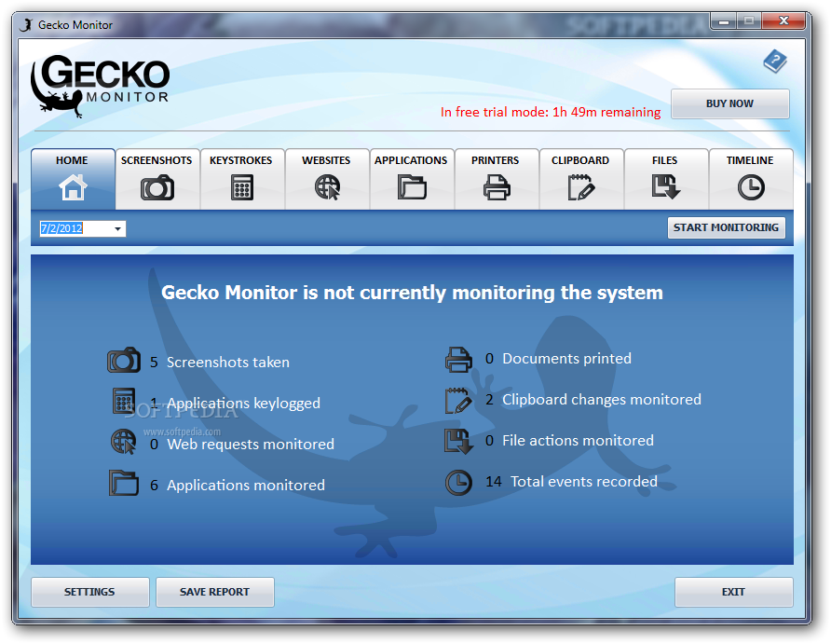Open the help book icon
The width and height of the screenshot is (831, 644).
775,61
